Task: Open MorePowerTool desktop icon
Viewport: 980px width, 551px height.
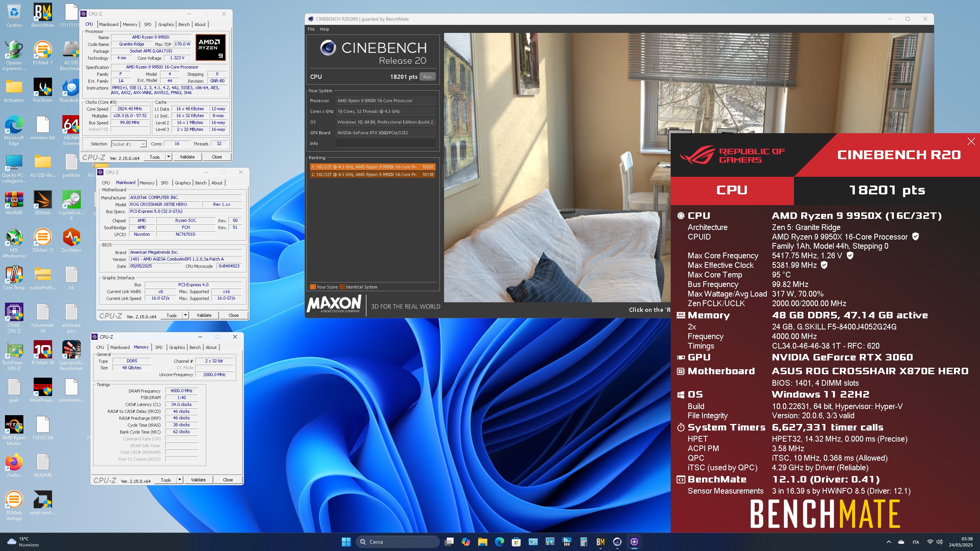Action: (42, 391)
